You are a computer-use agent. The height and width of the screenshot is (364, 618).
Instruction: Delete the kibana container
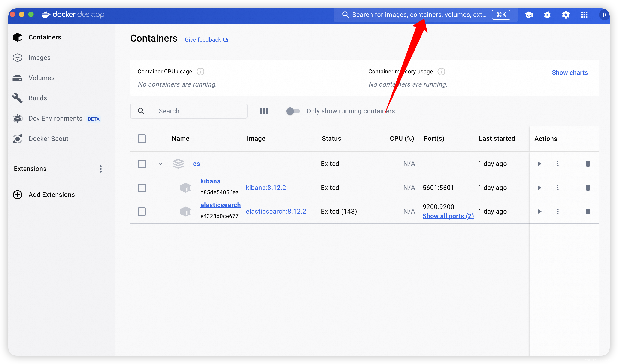588,188
